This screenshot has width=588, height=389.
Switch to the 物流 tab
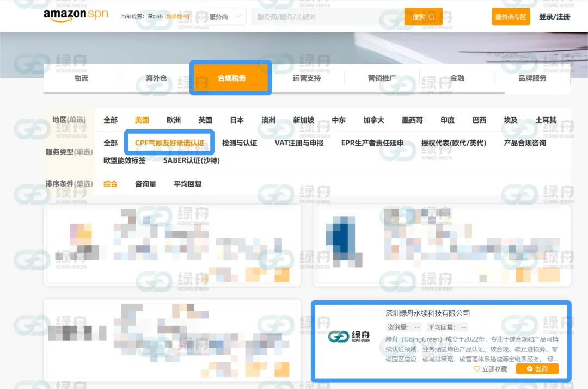(81, 78)
